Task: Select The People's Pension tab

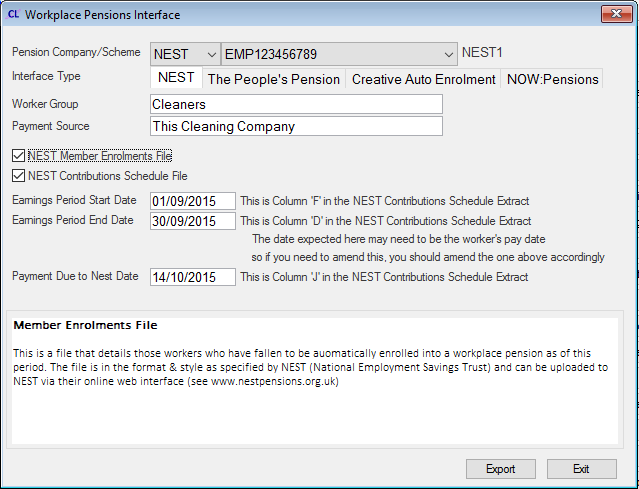Action: coord(273,79)
